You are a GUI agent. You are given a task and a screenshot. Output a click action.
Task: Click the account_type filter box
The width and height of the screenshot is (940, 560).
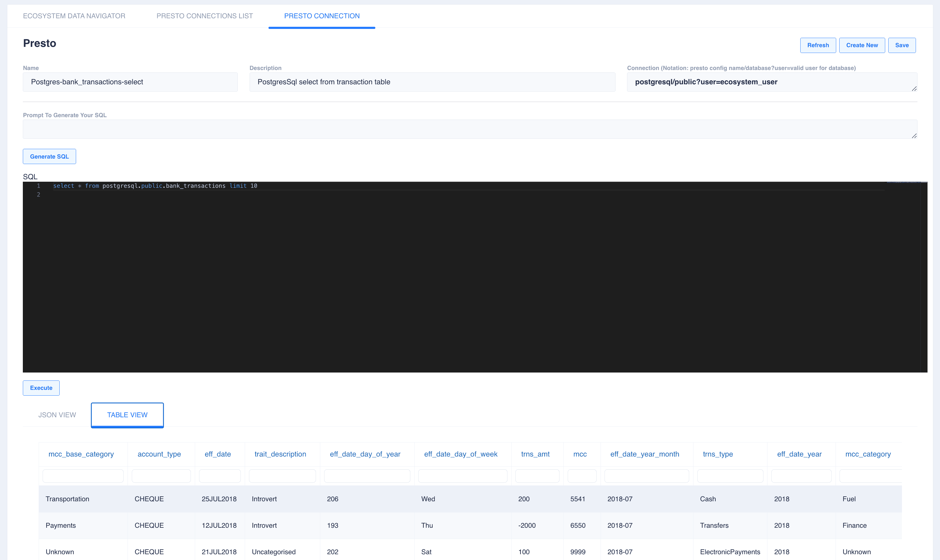161,476
